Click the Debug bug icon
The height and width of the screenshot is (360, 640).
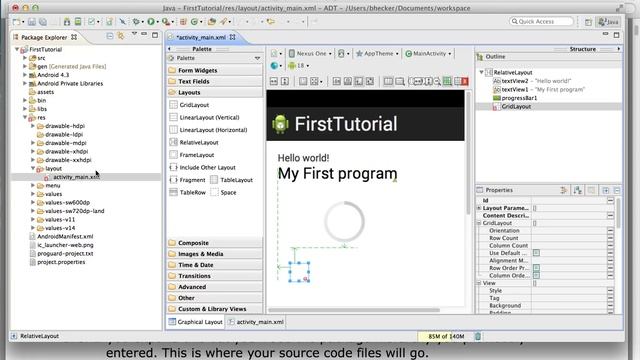pyautogui.click(x=136, y=22)
